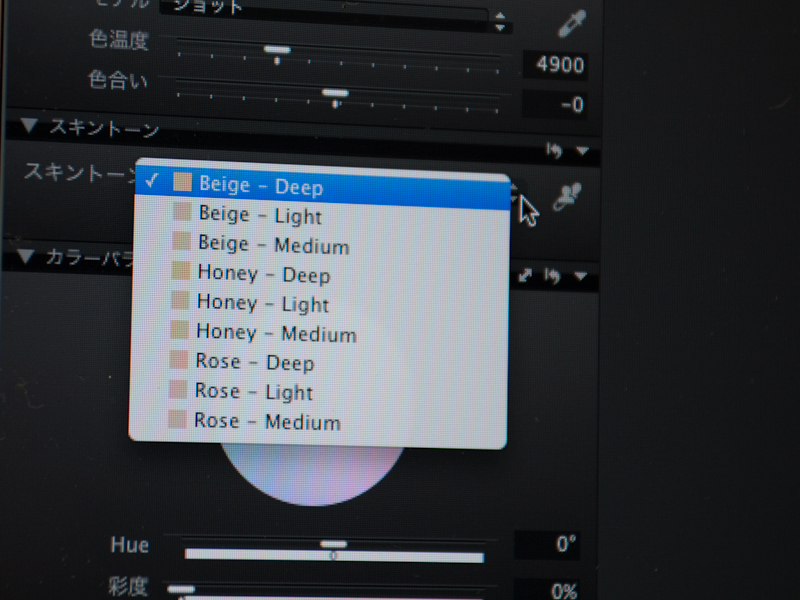Viewport: 800px width, 600px height.
Task: Select Honey - Deep menu entry
Action: click(320, 274)
